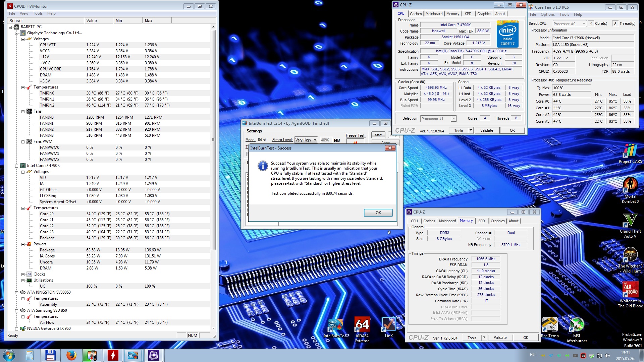Click HWMonitor scroll down arrow
This screenshot has height=362, width=644.
(213, 328)
